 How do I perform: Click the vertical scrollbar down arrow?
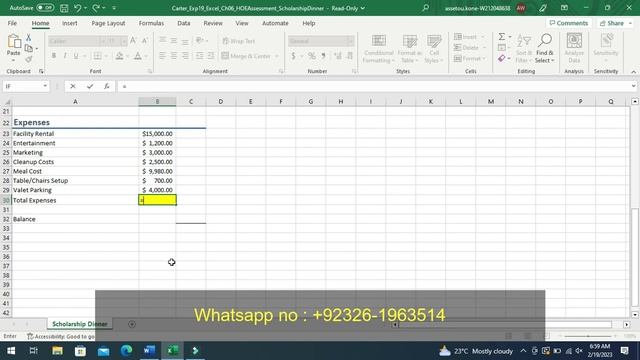635,315
